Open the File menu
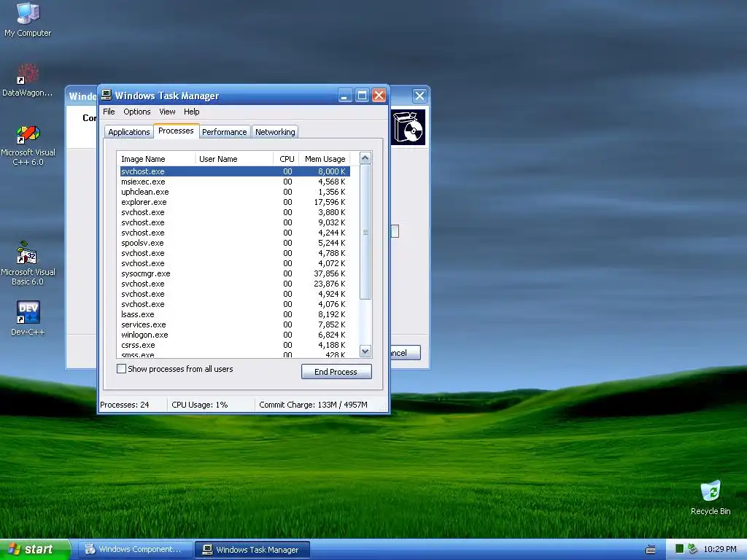 pos(109,112)
